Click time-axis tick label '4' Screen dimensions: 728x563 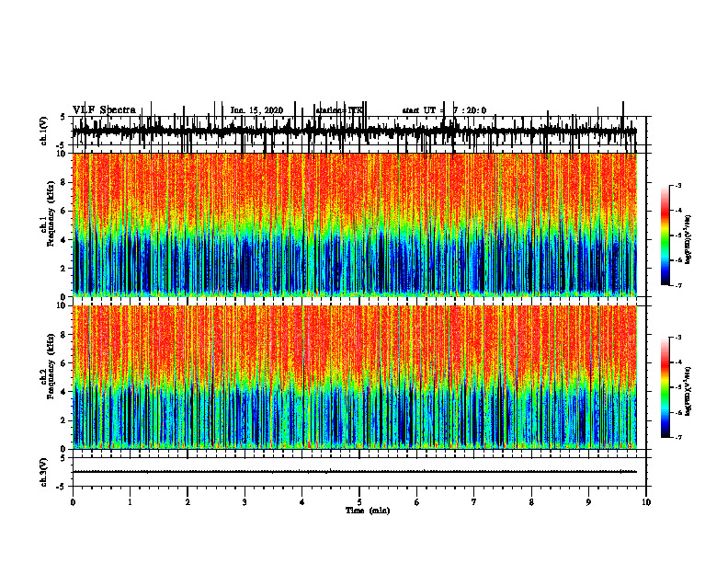(302, 502)
